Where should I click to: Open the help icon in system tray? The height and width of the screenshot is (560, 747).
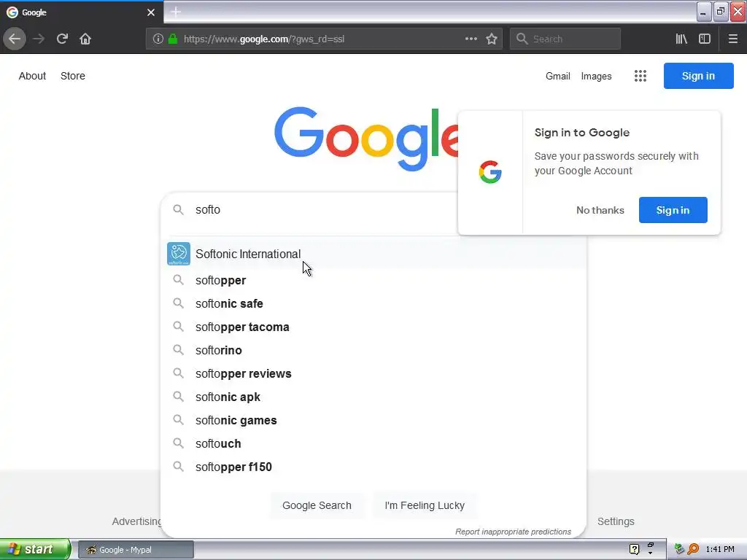click(634, 549)
